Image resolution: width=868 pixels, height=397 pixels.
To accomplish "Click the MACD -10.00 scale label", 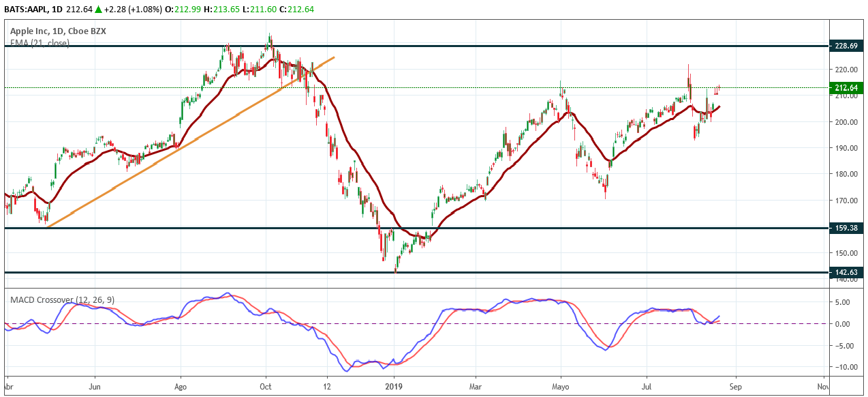I will coord(846,367).
